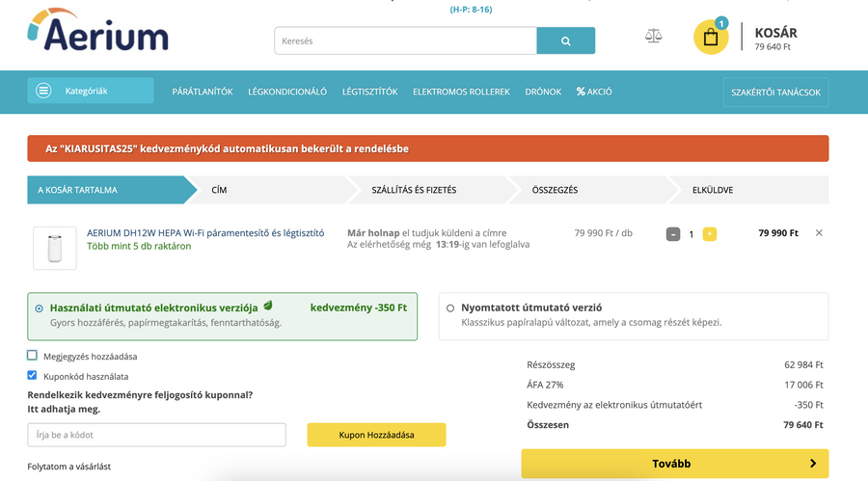The image size is (868, 481).
Task: Remove the DH12W item with the X icon
Action: point(819,233)
